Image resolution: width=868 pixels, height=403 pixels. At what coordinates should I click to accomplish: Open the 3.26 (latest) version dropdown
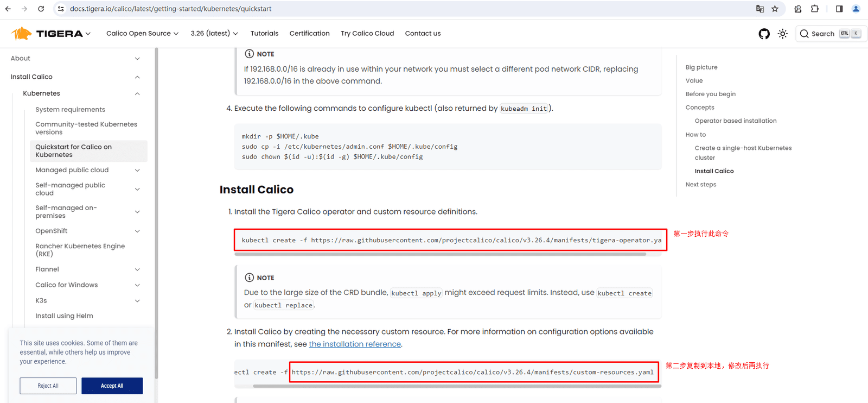coord(214,34)
